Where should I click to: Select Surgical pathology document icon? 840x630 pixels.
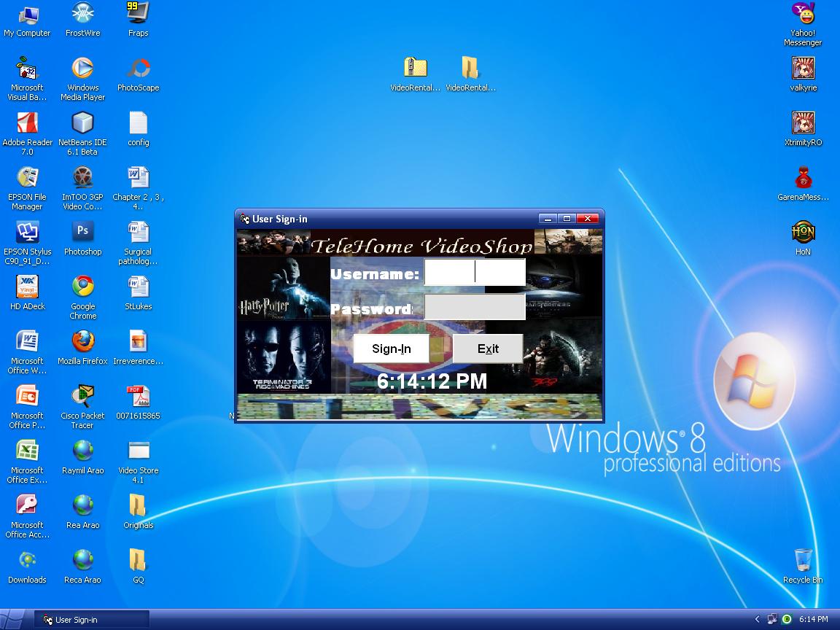pyautogui.click(x=139, y=243)
